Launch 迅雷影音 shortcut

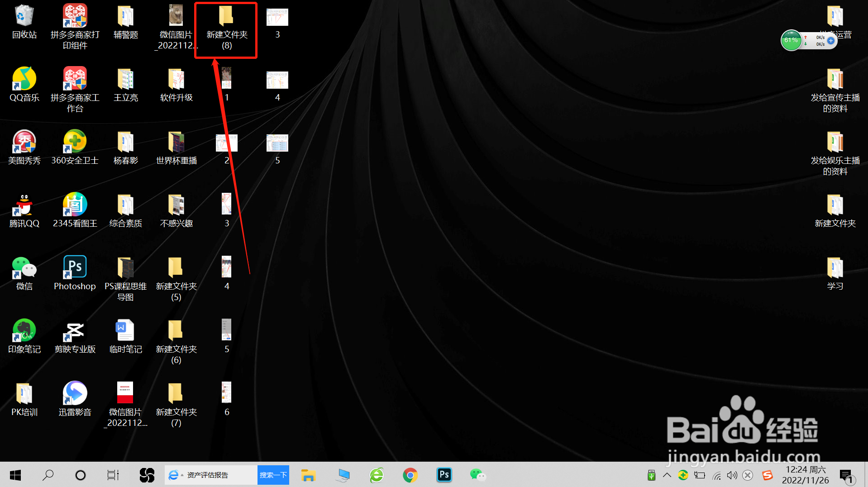pyautogui.click(x=75, y=400)
